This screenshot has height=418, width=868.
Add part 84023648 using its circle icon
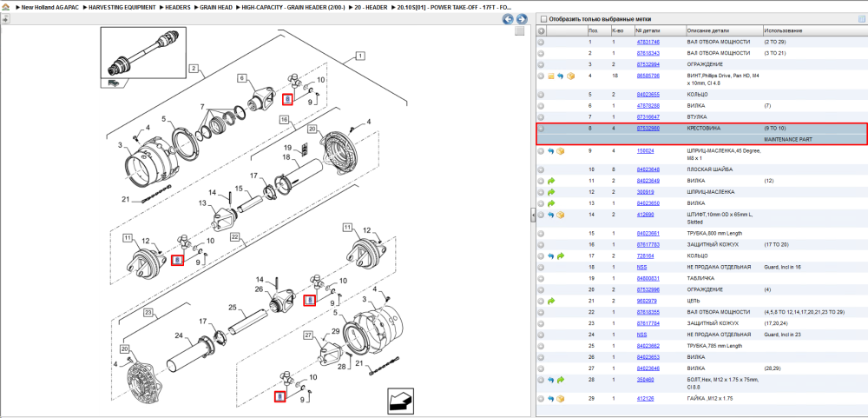[542, 169]
